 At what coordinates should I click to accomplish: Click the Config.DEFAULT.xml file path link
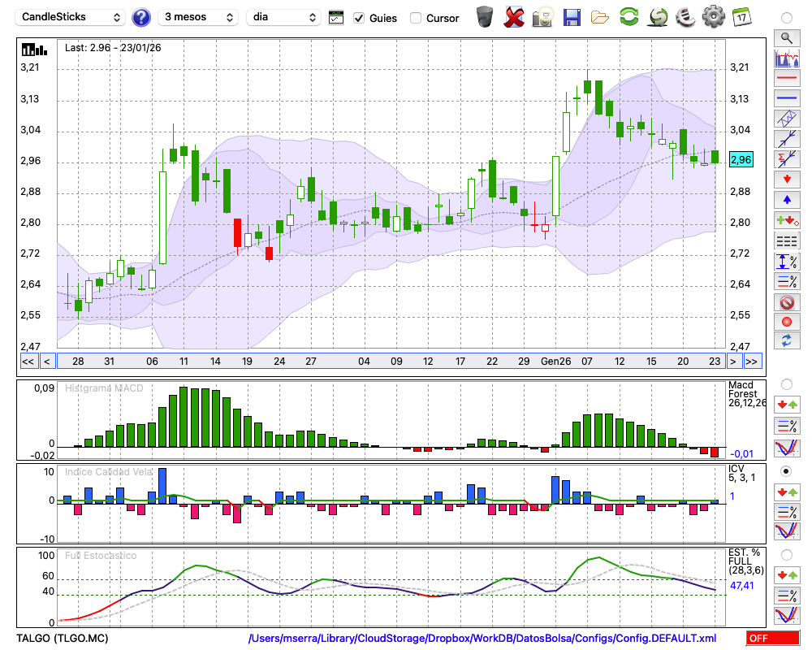point(482,639)
